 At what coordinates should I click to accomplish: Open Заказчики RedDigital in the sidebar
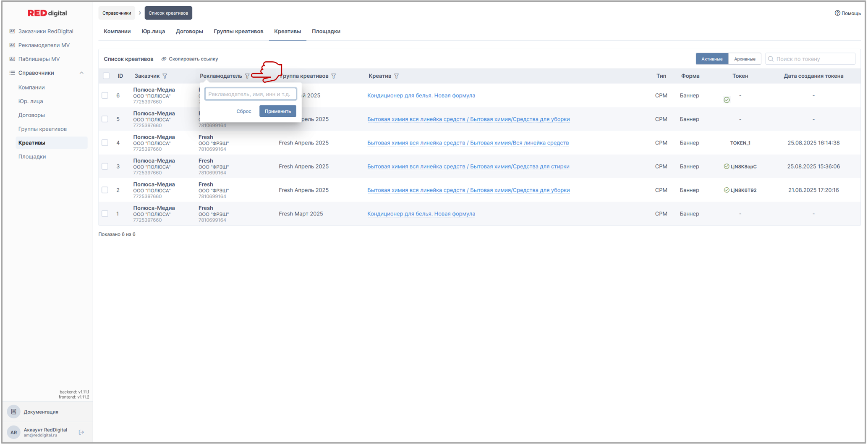tap(45, 31)
